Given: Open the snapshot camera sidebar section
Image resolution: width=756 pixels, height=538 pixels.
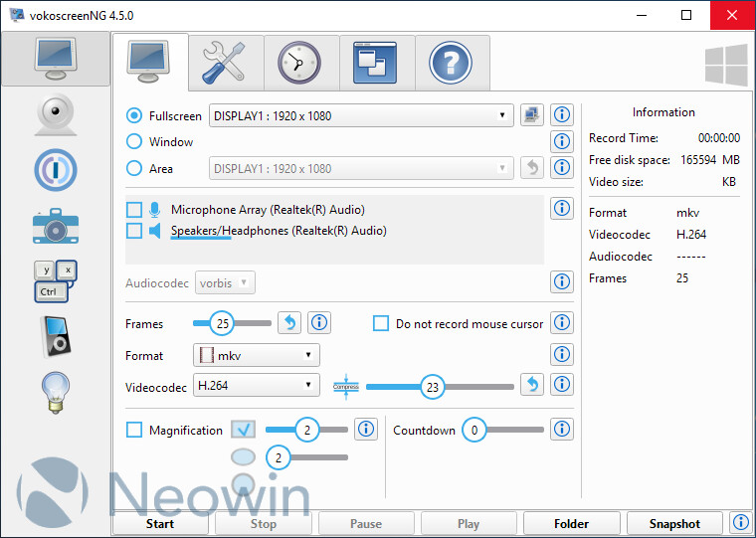Looking at the screenshot, I should click(x=56, y=226).
